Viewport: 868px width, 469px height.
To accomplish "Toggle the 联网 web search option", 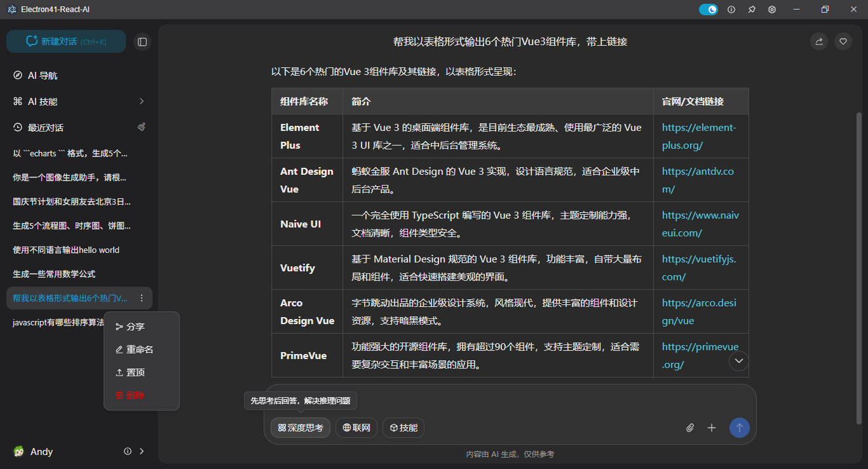I will [x=356, y=428].
